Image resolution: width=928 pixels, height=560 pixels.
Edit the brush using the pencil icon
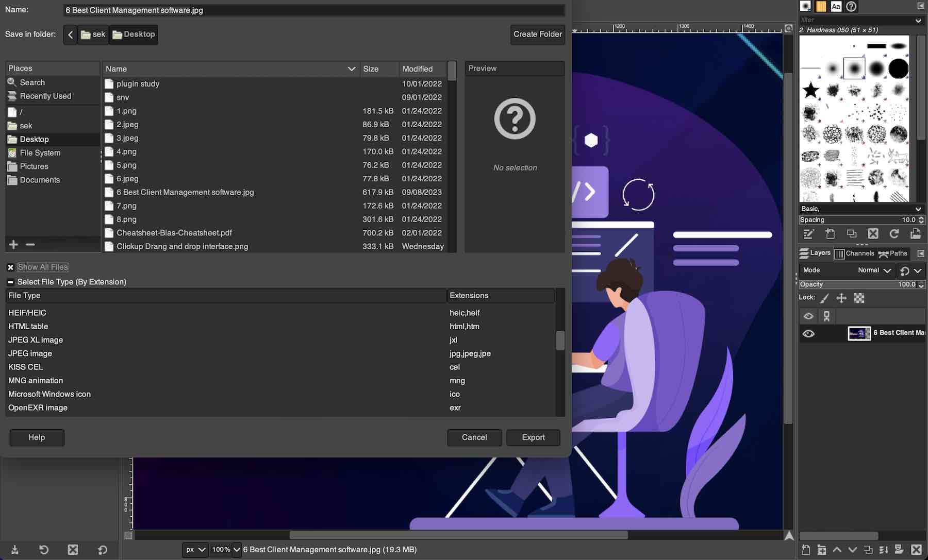808,233
